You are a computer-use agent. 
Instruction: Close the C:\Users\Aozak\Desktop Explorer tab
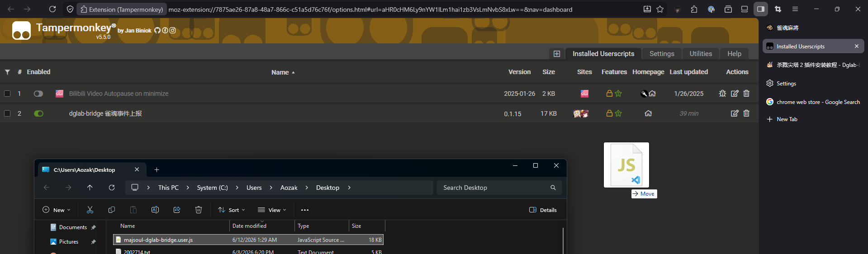pos(137,170)
